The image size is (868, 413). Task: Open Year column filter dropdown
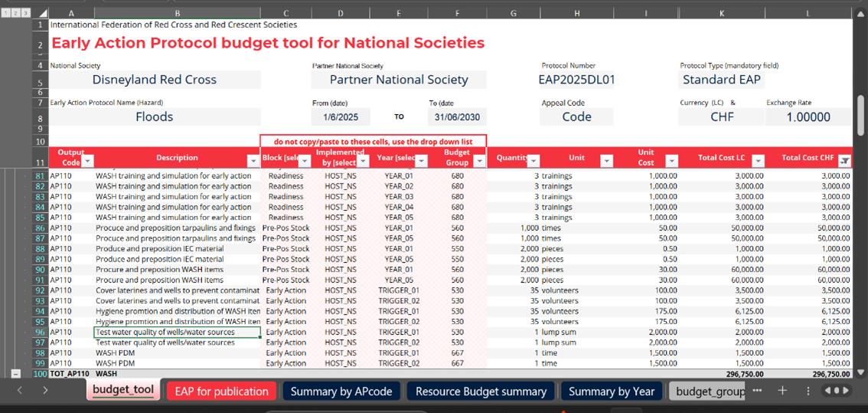[x=421, y=162]
